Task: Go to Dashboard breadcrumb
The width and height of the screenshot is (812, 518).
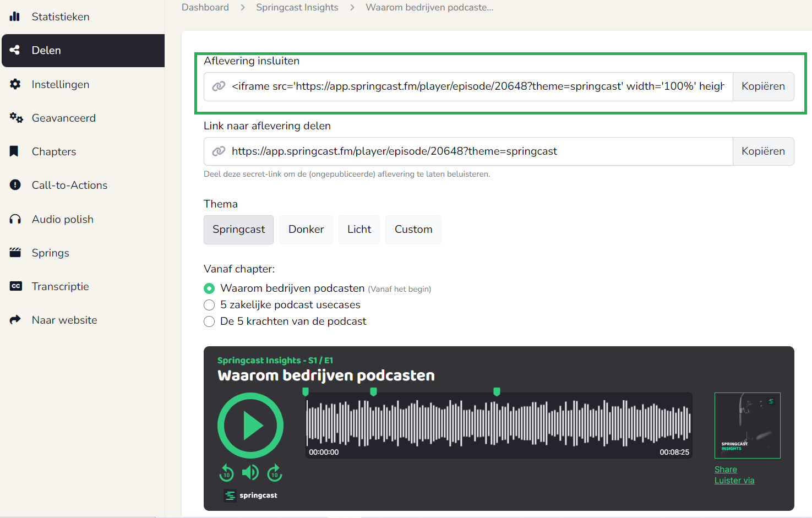Action: tap(205, 7)
